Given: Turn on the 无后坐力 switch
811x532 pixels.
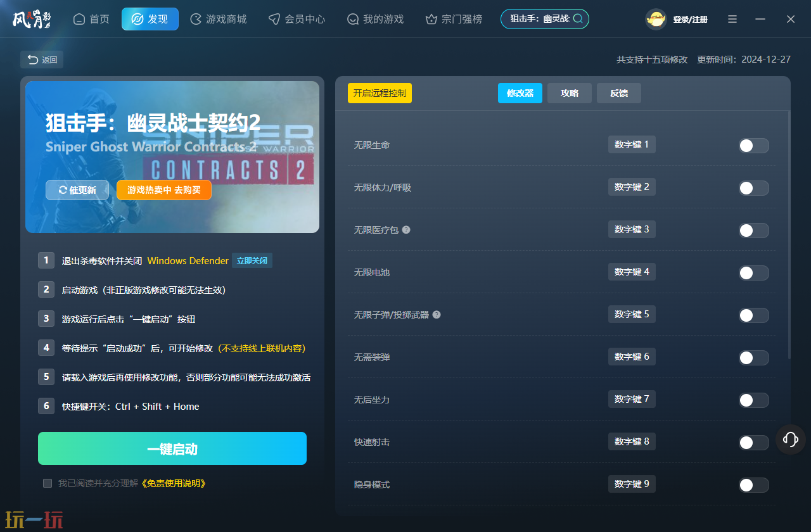Looking at the screenshot, I should (x=753, y=400).
